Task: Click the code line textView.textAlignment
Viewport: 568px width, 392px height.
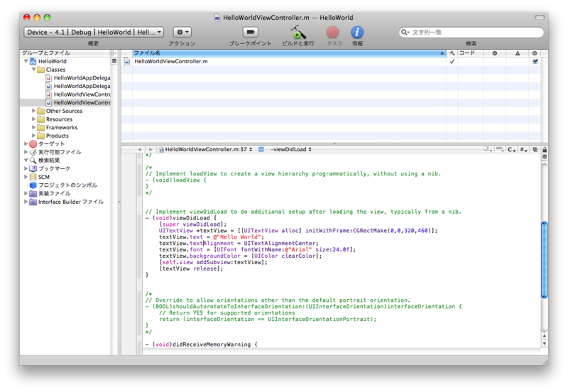Action: [239, 243]
